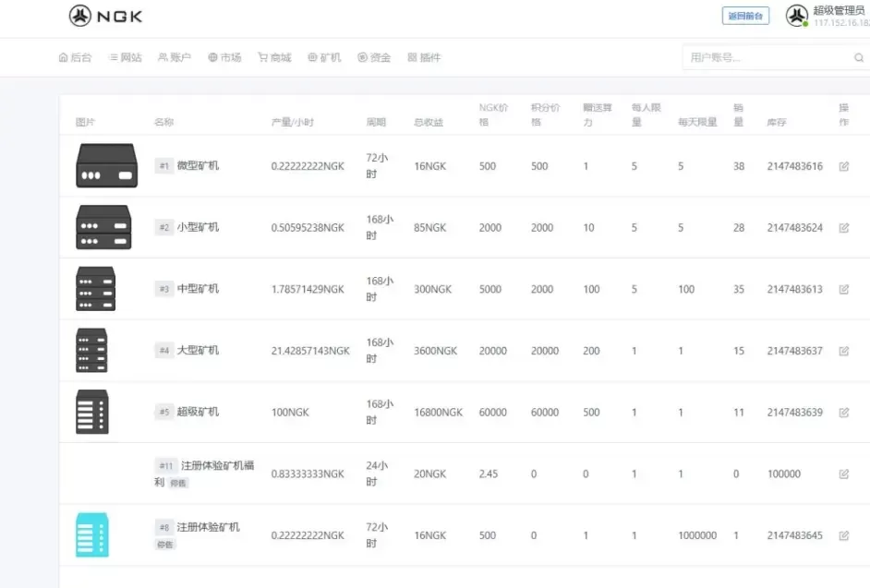Edit the 注册体验矿机福利 row
The width and height of the screenshot is (870, 588).
coord(844,474)
